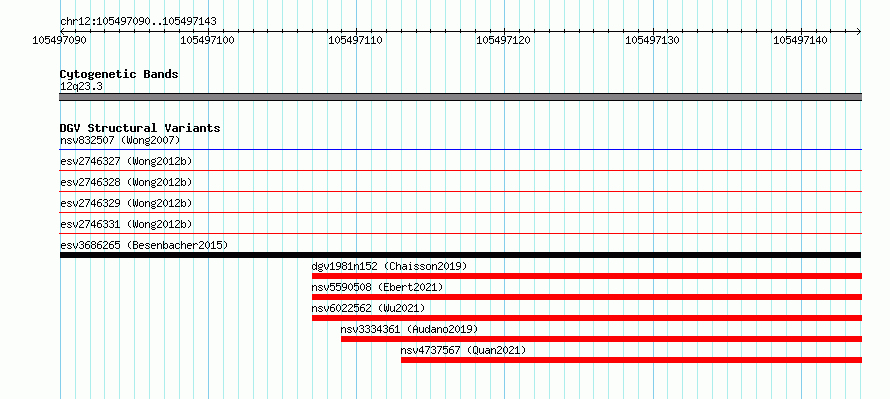Click the red bar under nsv5590508
Viewport: 890px width, 399px height.
pos(587,297)
